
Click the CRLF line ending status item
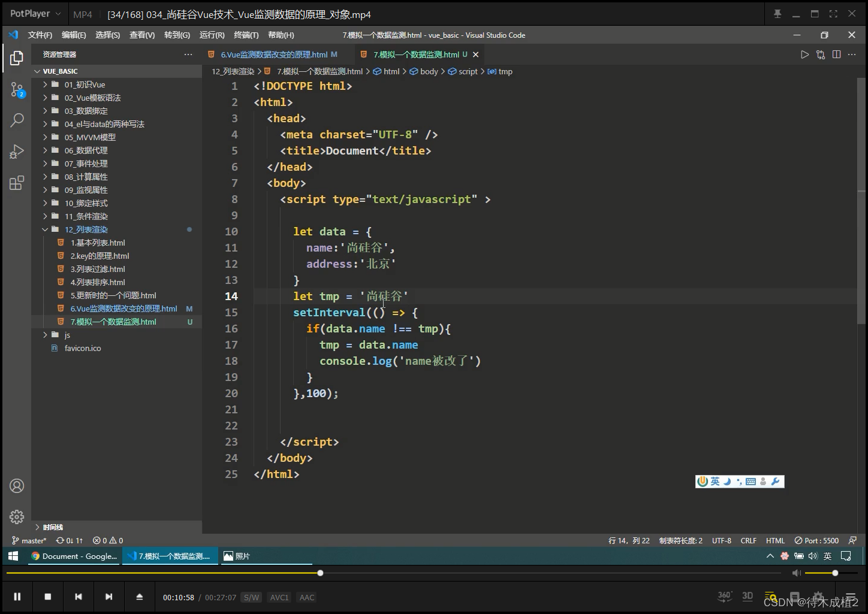click(x=749, y=540)
